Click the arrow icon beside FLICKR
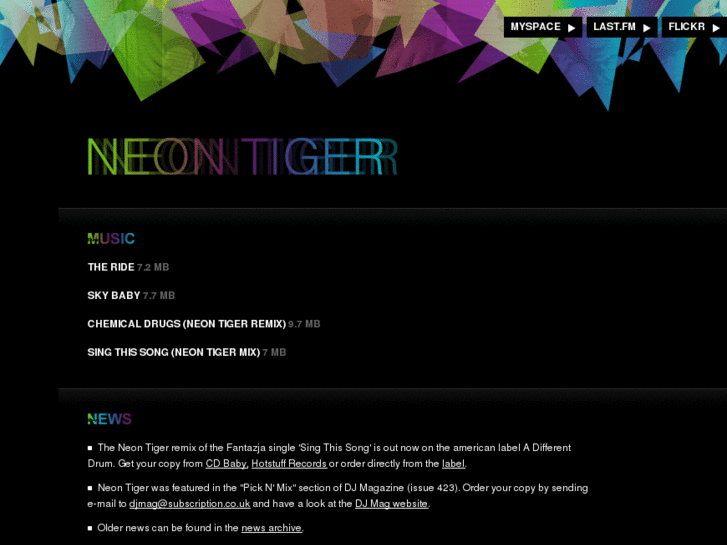The width and height of the screenshot is (727, 545). [x=716, y=28]
